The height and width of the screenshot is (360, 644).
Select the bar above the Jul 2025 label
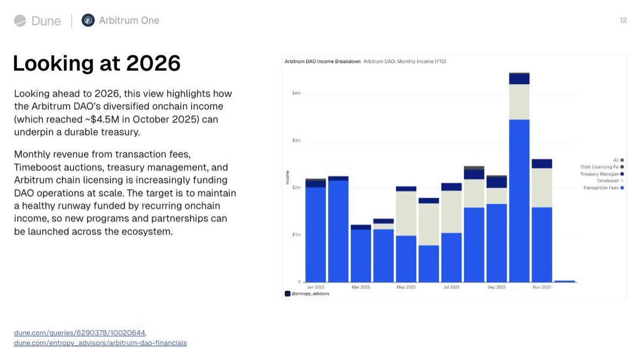451,233
